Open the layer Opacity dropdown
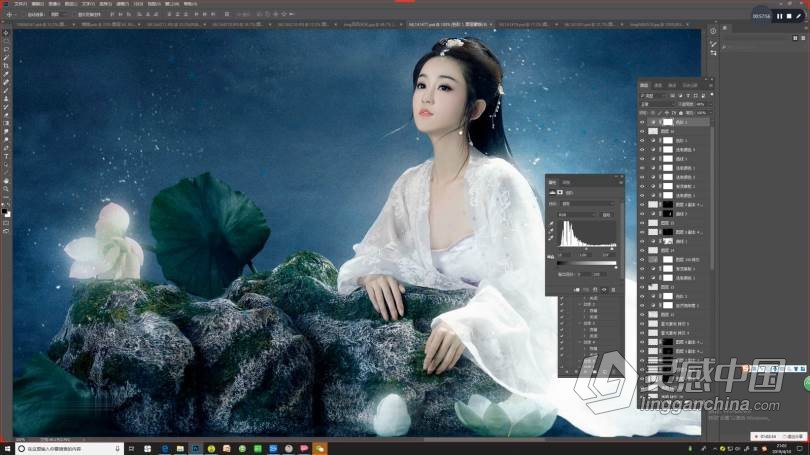The image size is (810, 455). pyautogui.click(x=711, y=104)
